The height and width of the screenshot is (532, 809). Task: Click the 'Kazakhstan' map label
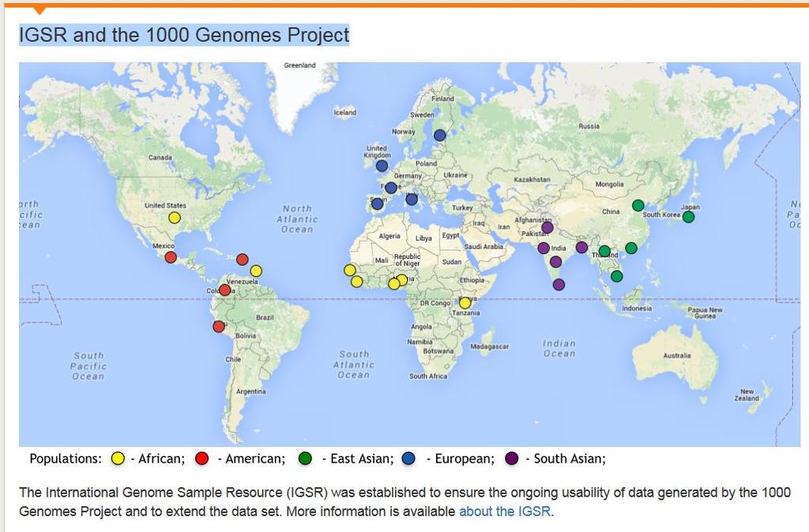532,179
